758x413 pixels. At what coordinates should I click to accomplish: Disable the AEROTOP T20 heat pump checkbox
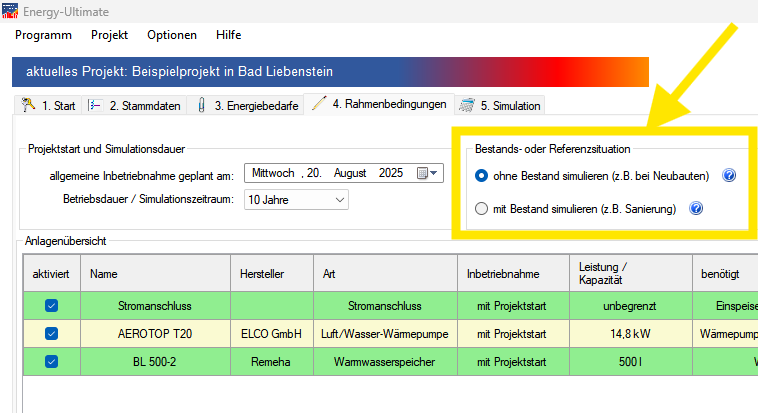click(x=52, y=333)
